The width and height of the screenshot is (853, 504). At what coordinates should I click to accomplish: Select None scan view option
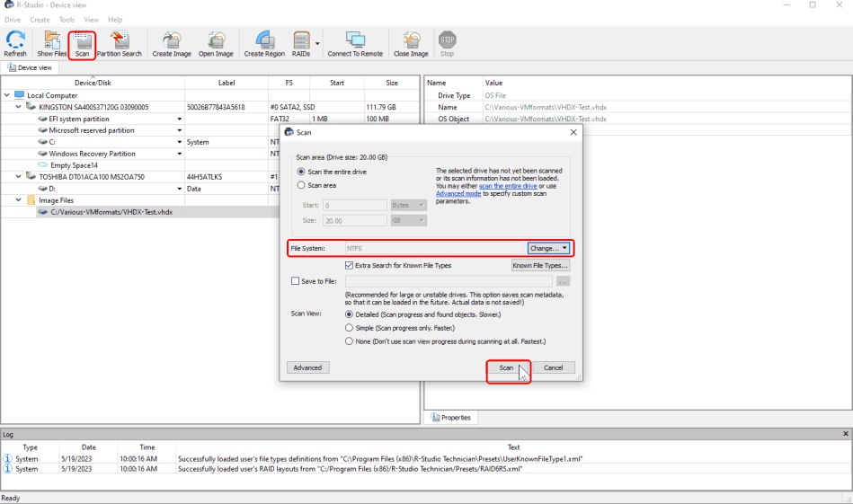(350, 341)
